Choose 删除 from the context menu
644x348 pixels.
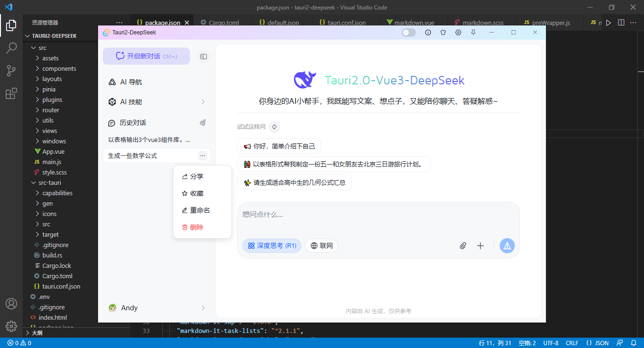202,227
